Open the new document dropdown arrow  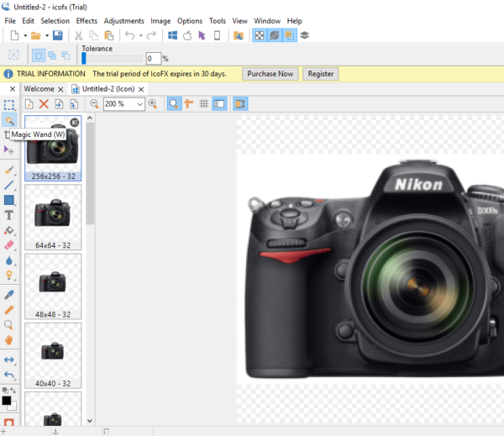pos(25,35)
